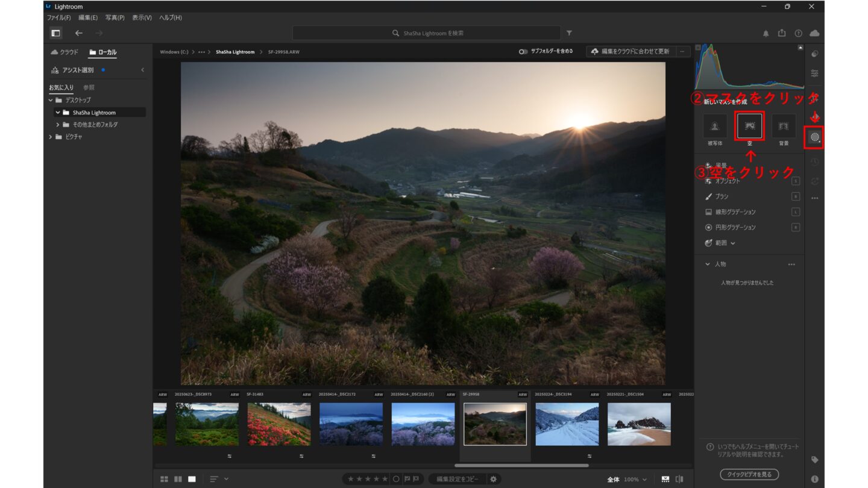Click クイックビデオを見る button
Screen dimensions: 868x488
(x=749, y=474)
